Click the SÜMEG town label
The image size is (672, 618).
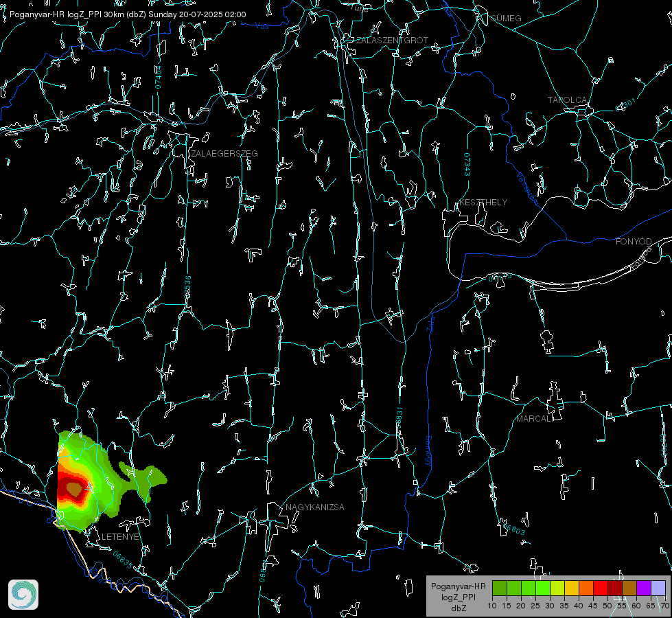[506, 18]
